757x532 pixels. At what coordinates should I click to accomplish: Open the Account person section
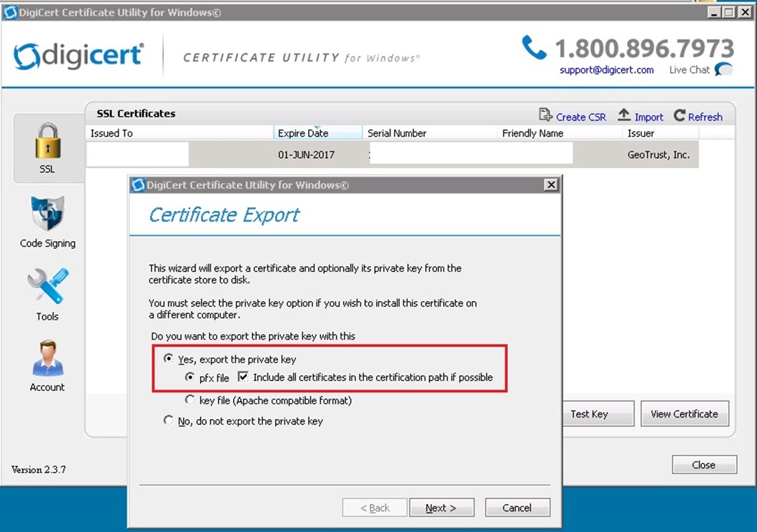click(47, 365)
